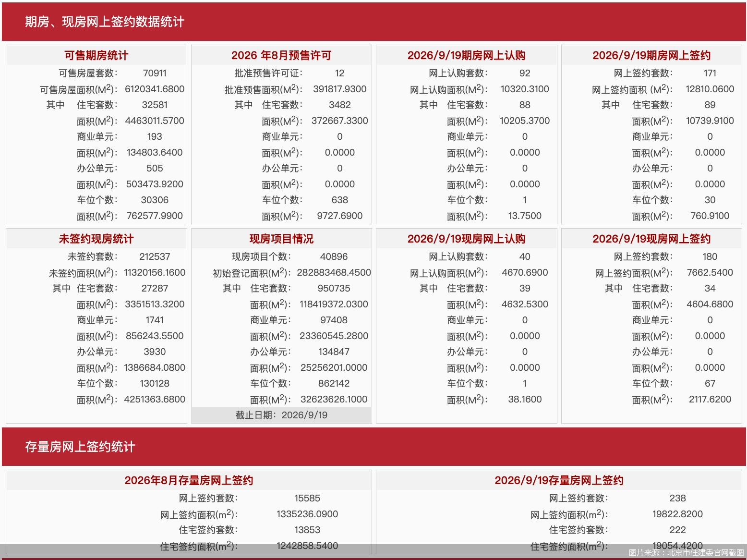Viewport: 747px width, 560px height.
Task: Select the 2026/9/19期房网上认购 panel title
Action: pyautogui.click(x=467, y=55)
